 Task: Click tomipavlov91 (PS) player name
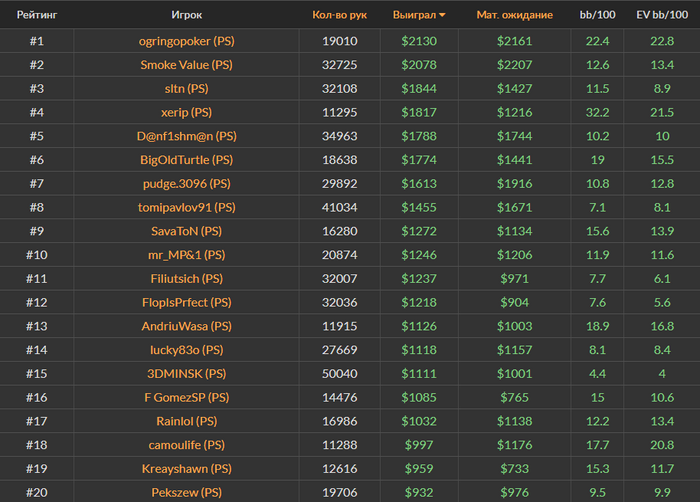click(186, 207)
